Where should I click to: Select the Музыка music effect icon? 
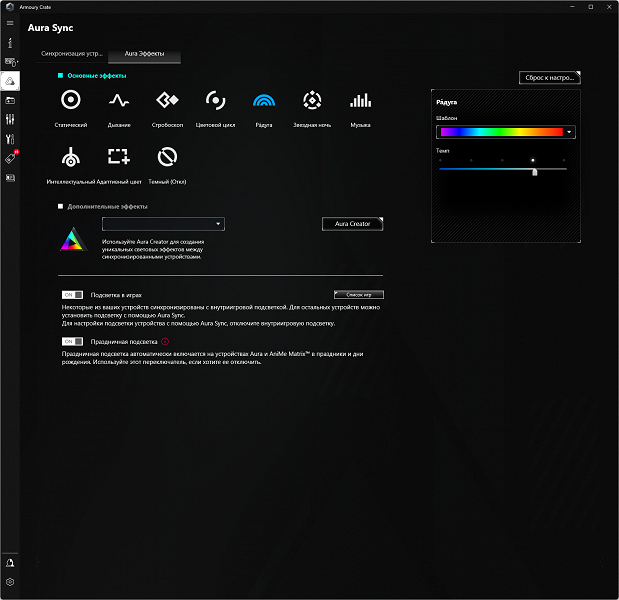(x=360, y=100)
